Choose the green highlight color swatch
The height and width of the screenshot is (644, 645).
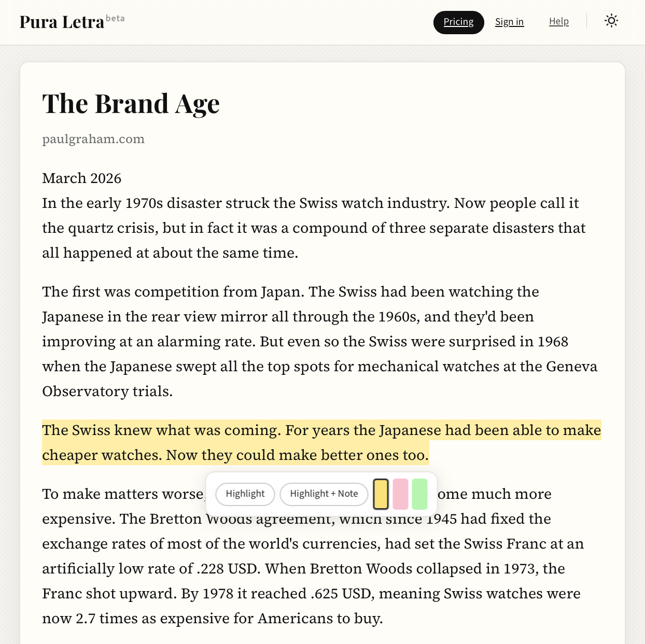[419, 494]
